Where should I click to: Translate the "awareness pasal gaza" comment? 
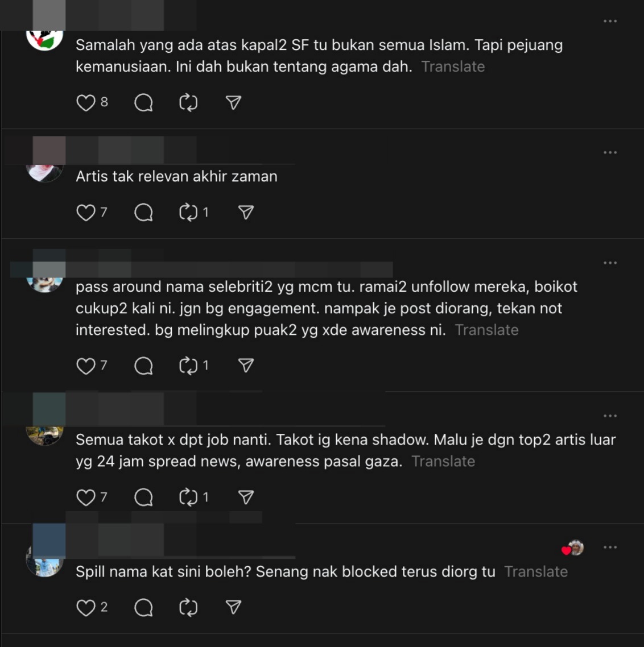click(x=443, y=461)
